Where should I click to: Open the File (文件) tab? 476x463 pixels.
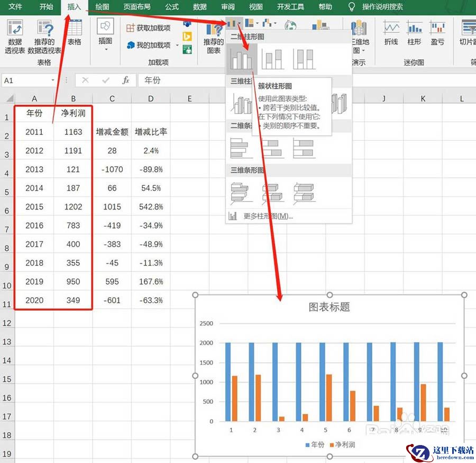(x=15, y=7)
